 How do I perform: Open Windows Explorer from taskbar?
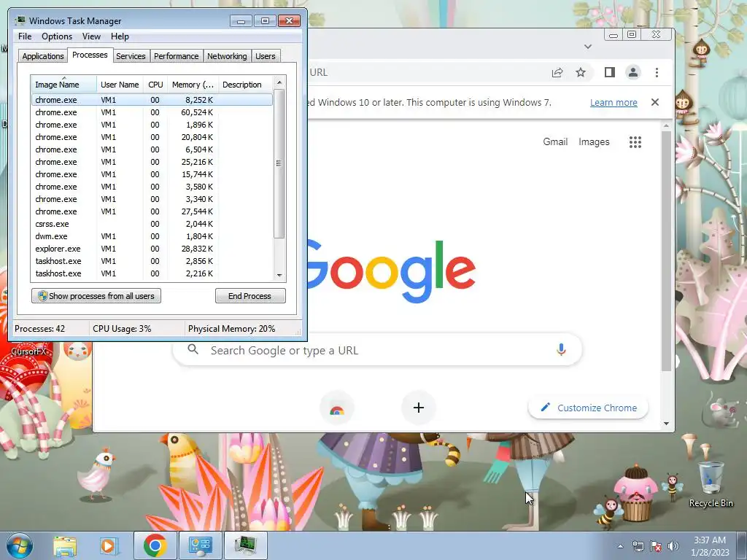coord(65,545)
